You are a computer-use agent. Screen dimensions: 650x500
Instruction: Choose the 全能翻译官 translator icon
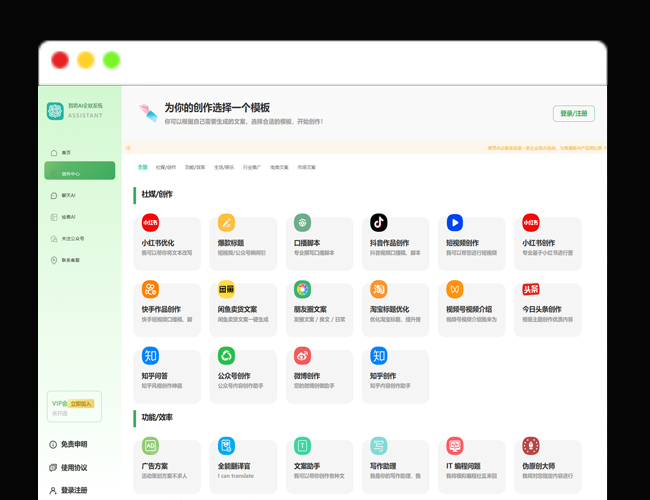click(226, 446)
